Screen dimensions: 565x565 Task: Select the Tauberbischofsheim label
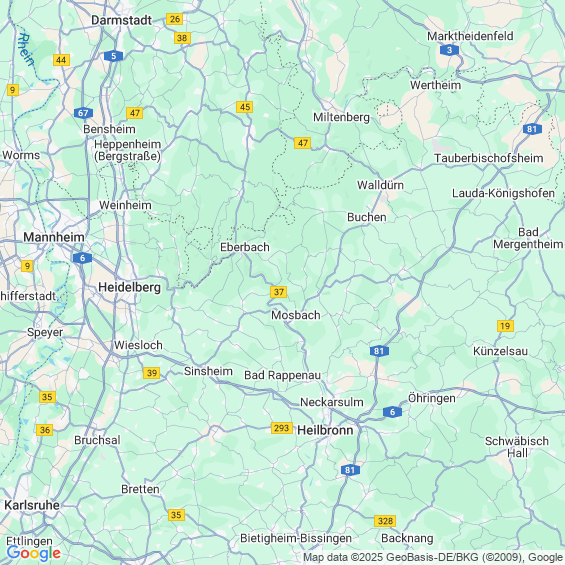click(x=489, y=158)
